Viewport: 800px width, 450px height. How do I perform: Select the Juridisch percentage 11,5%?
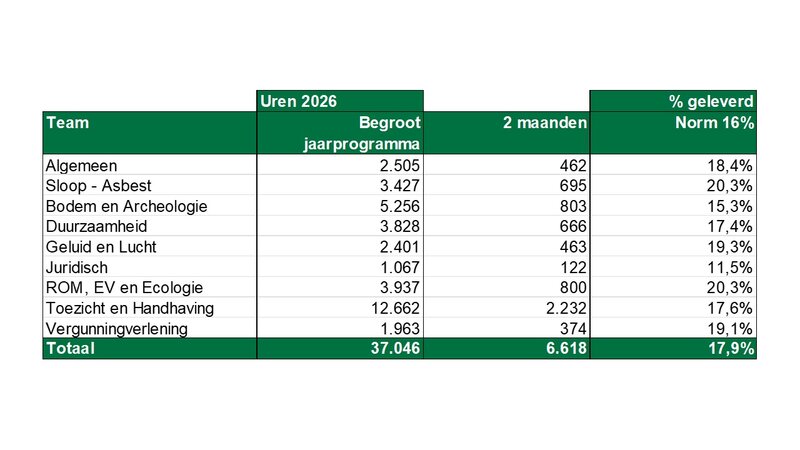(x=732, y=267)
